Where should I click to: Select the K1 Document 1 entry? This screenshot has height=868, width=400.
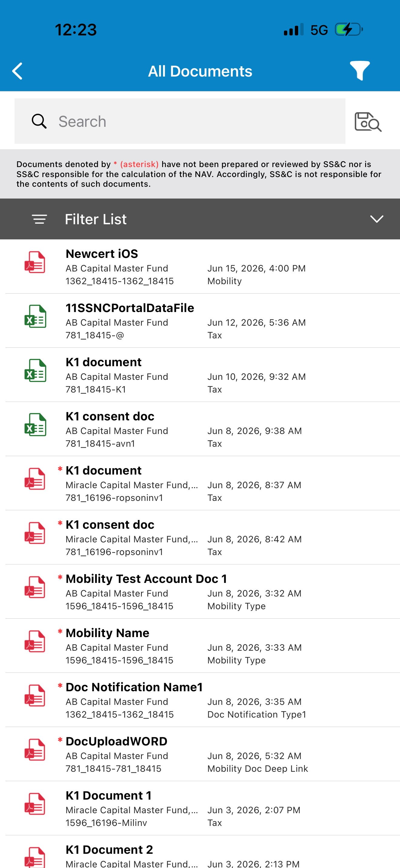tap(200, 808)
